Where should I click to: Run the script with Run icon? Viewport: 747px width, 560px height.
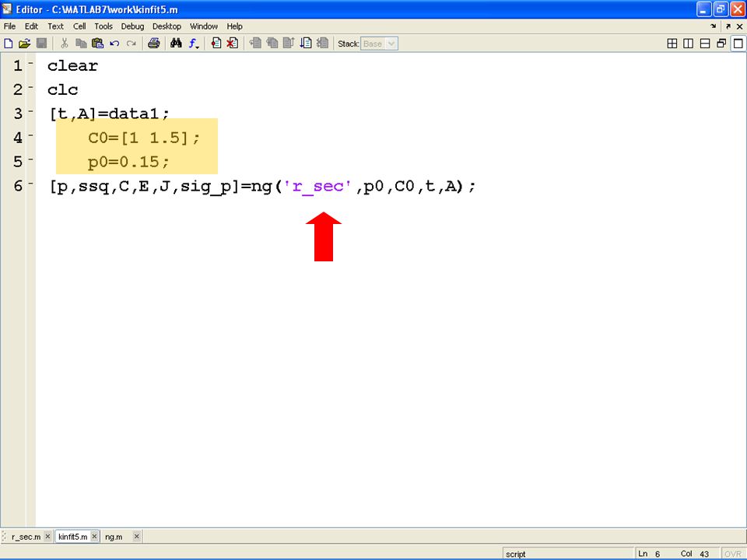pyautogui.click(x=305, y=44)
